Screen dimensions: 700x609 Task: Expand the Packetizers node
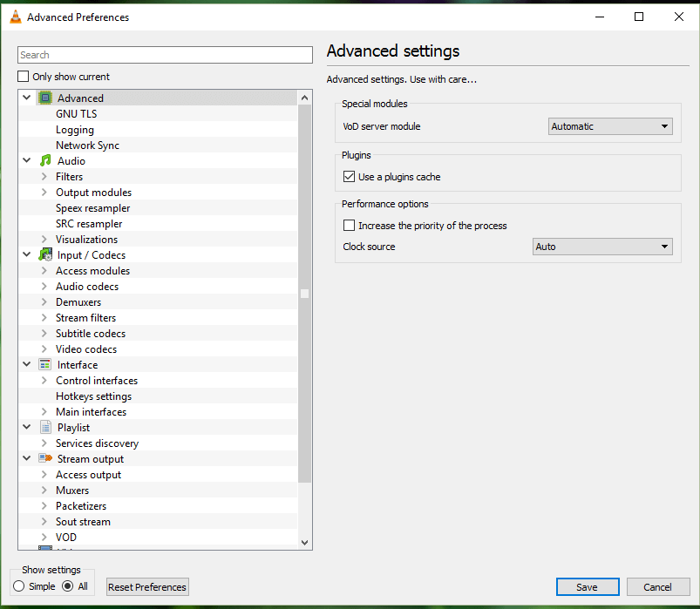click(x=44, y=506)
